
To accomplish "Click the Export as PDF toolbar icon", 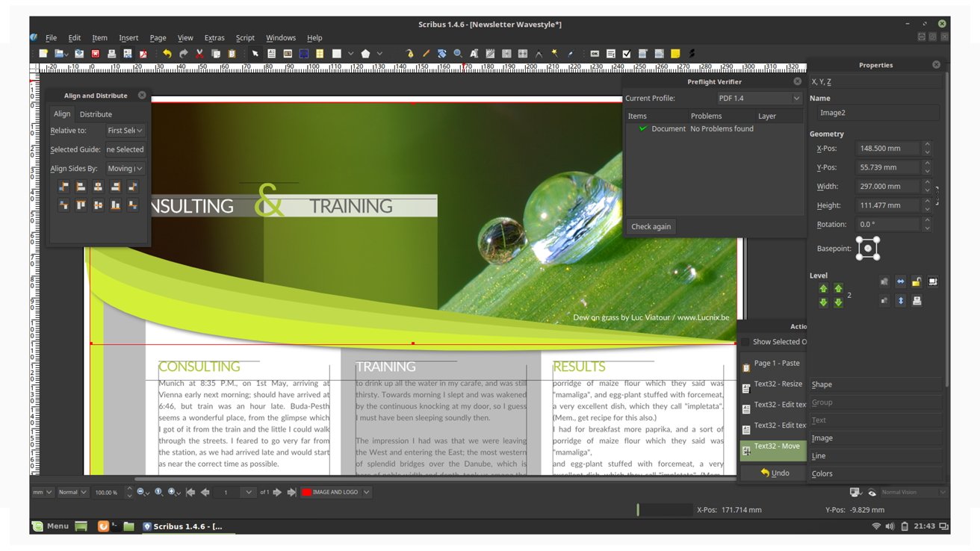I will click(143, 54).
